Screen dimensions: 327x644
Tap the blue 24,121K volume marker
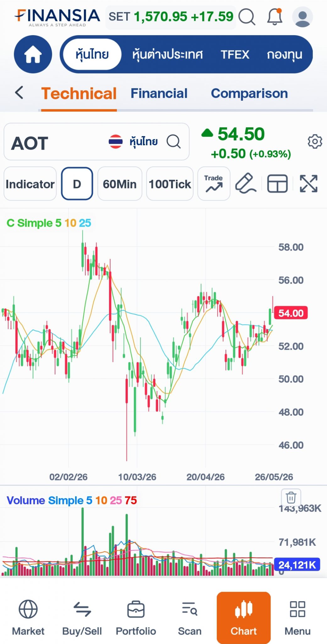[x=297, y=565]
